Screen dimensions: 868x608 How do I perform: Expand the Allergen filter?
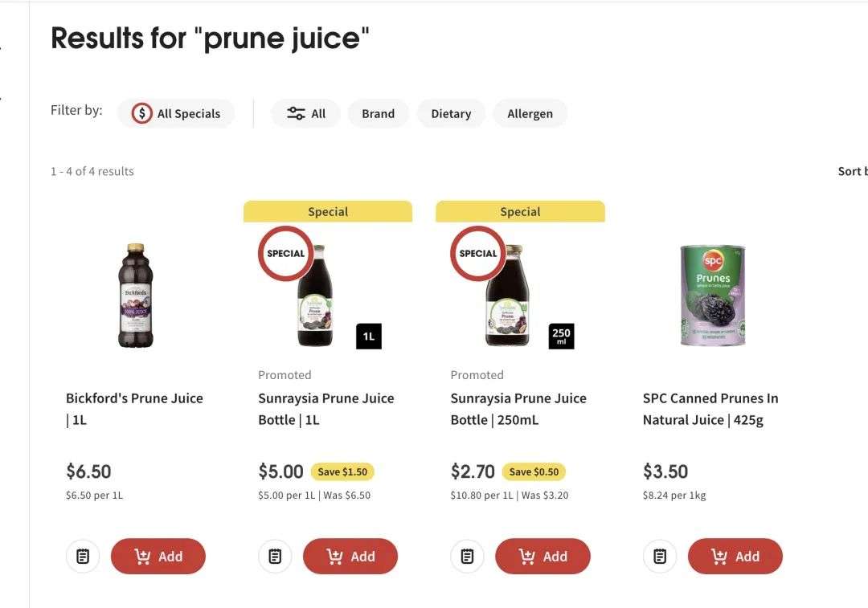coord(530,113)
